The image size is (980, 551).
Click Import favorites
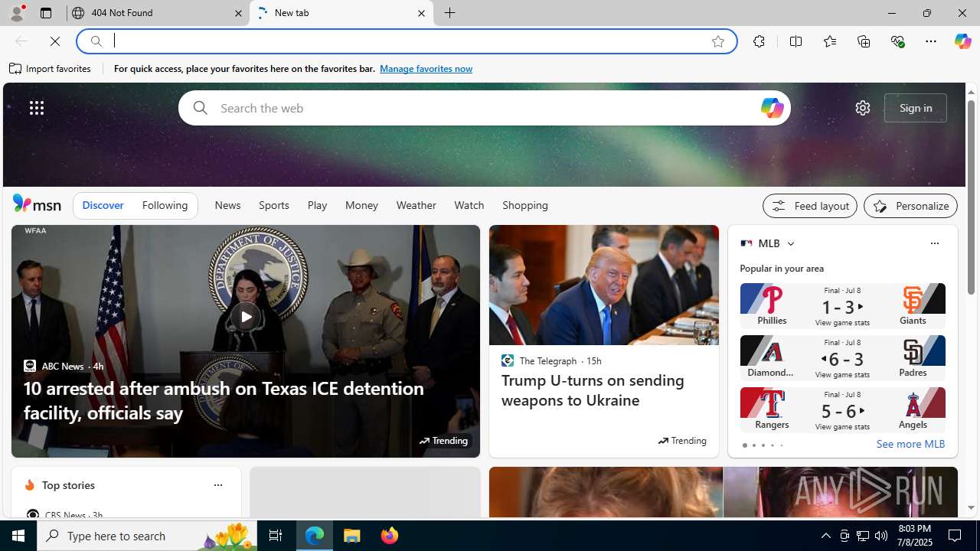[x=51, y=69]
